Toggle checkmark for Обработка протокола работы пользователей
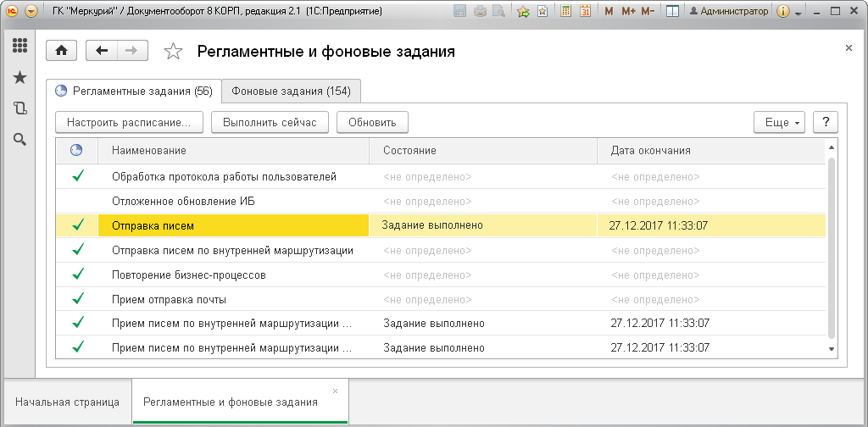This screenshot has height=427, width=868. click(x=78, y=176)
